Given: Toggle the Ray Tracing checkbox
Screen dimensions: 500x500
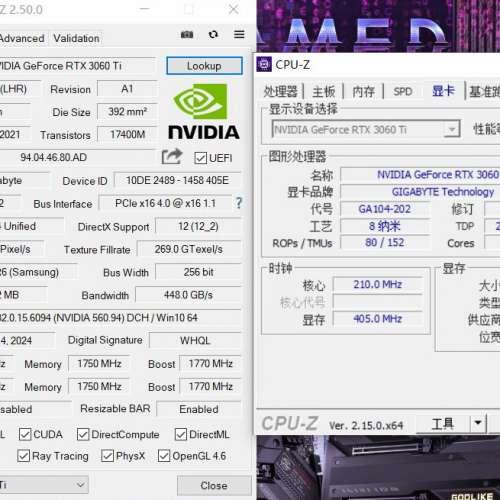Looking at the screenshot, I should pos(23,456).
